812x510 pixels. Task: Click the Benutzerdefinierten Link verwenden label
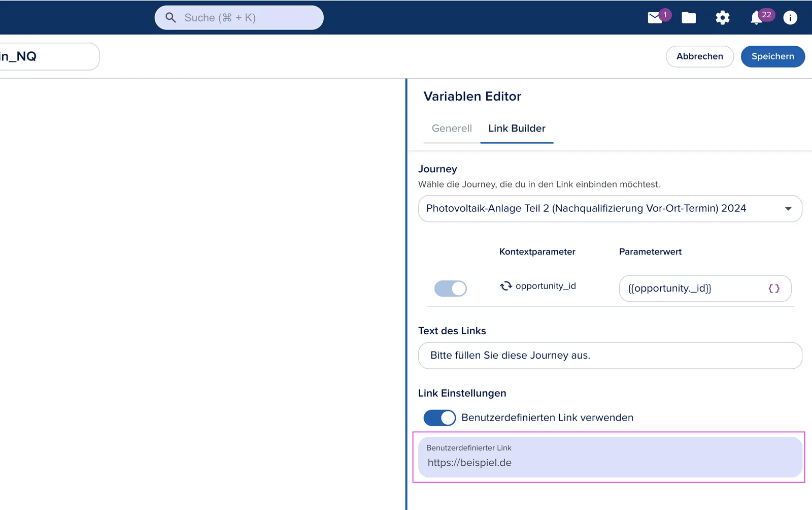coord(548,418)
